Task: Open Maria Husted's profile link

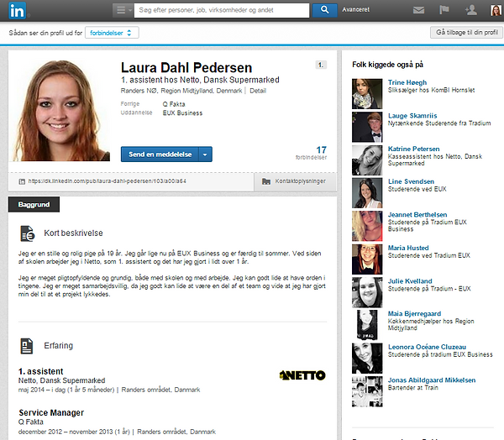Action: click(x=408, y=248)
